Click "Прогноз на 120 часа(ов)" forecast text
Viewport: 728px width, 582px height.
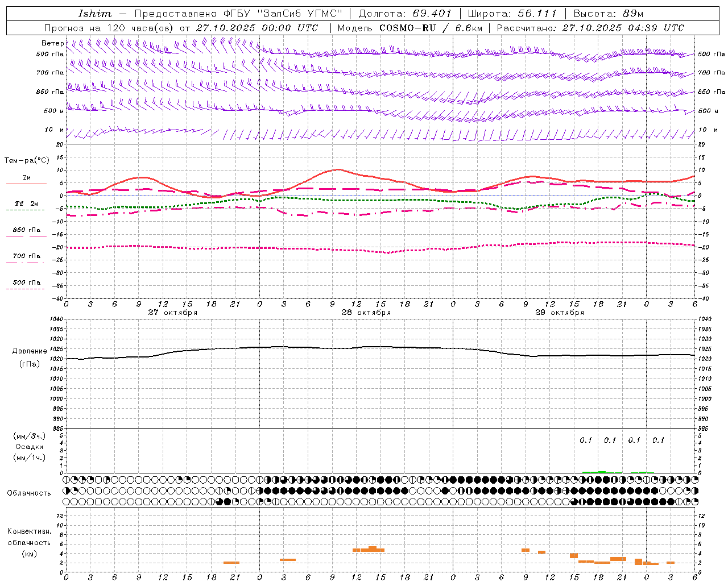pos(109,28)
